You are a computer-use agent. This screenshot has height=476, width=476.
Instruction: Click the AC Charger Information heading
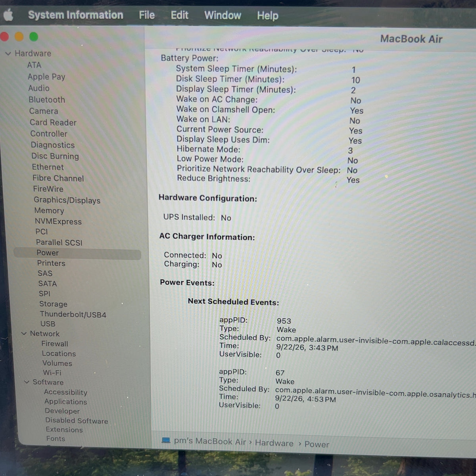click(x=207, y=237)
